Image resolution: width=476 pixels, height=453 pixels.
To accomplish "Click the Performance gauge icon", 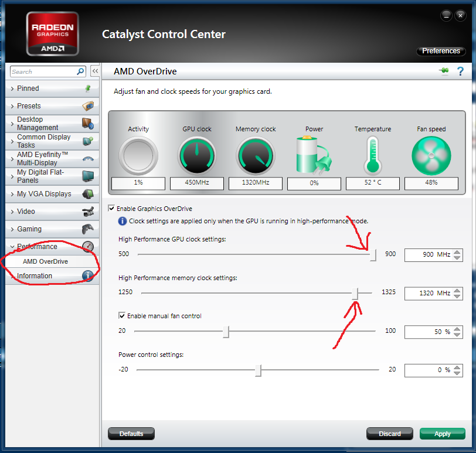I will (x=88, y=246).
